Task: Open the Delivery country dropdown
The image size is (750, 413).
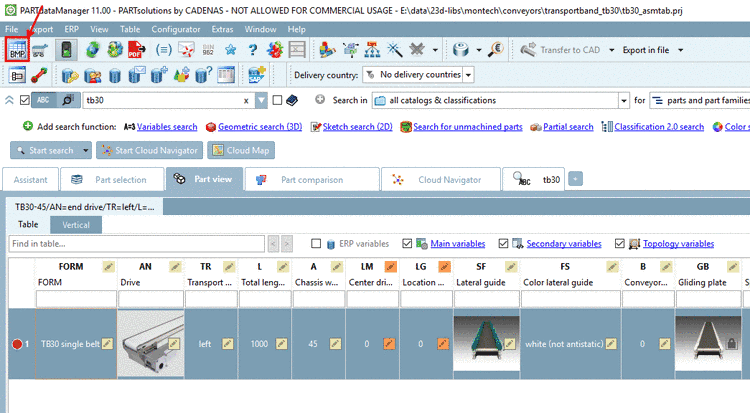Action: coord(469,75)
